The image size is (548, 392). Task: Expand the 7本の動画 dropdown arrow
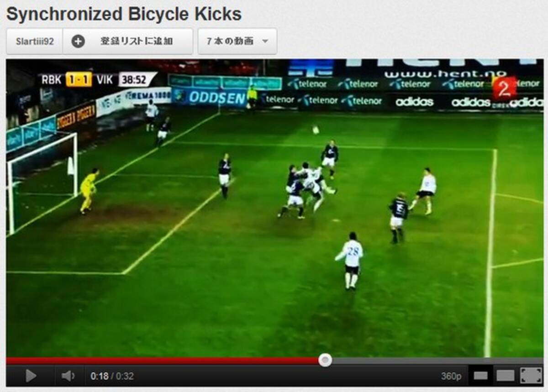coord(265,42)
